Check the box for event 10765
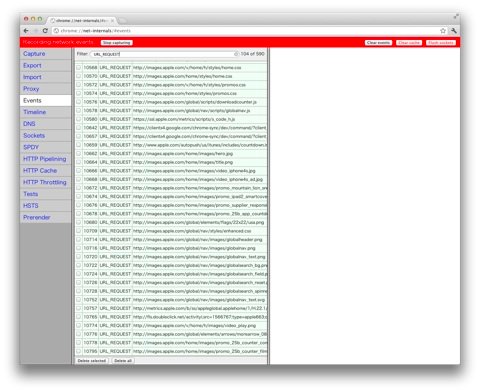 click(79, 317)
